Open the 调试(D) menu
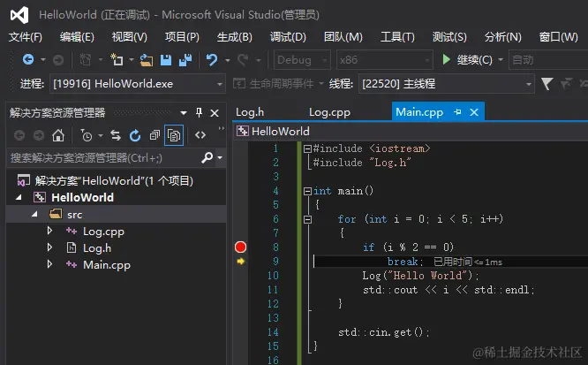The width and height of the screenshot is (588, 365). tap(288, 37)
